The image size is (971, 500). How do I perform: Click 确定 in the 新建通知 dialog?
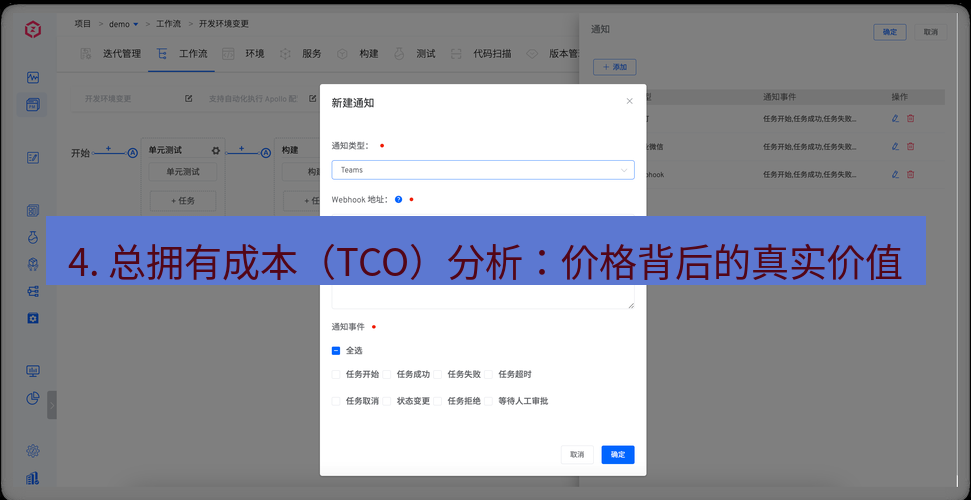pyautogui.click(x=617, y=455)
